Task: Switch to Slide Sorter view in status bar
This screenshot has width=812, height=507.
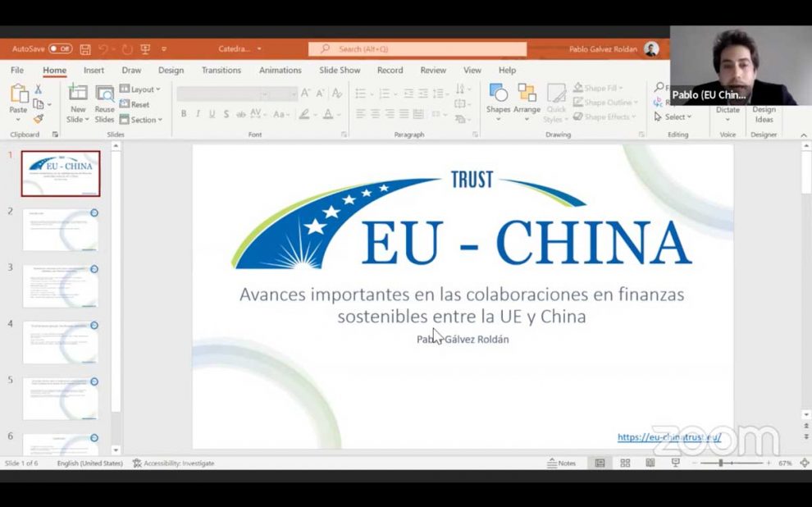Action: pyautogui.click(x=625, y=463)
